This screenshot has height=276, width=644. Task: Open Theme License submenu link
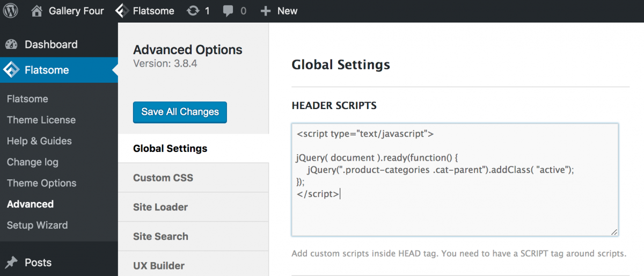[x=41, y=120]
